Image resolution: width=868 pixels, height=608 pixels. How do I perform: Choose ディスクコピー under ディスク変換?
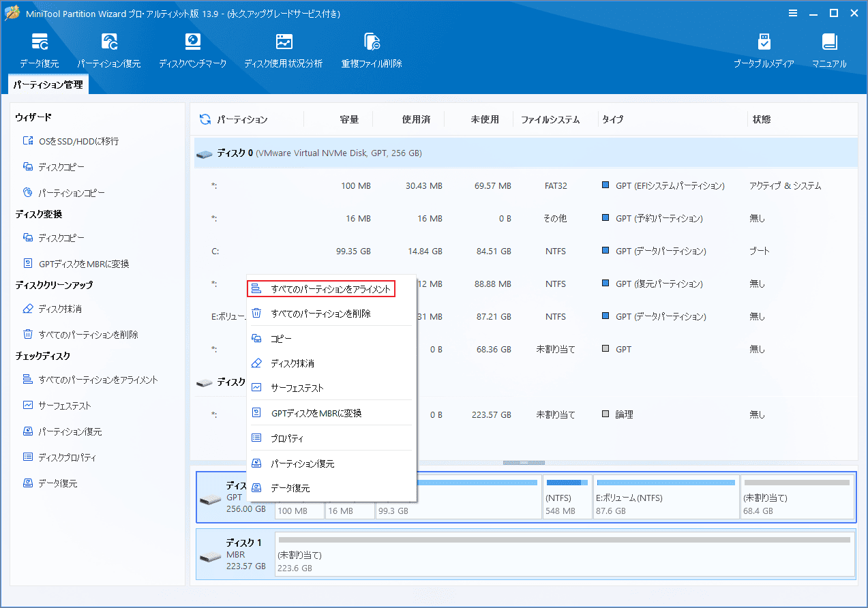click(x=54, y=238)
